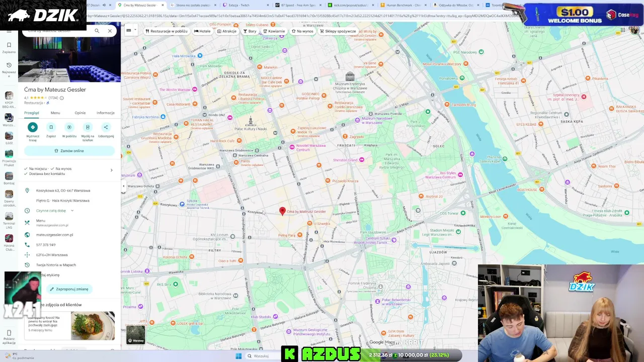This screenshot has width=644, height=362.
Task: Open the salmon dish customer photo
Action: coord(93,325)
